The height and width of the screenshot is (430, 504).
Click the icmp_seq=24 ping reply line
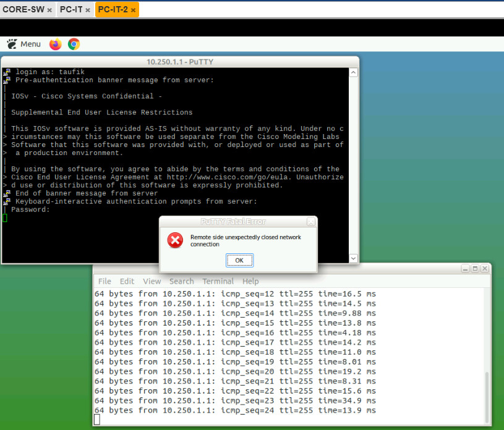click(x=235, y=410)
